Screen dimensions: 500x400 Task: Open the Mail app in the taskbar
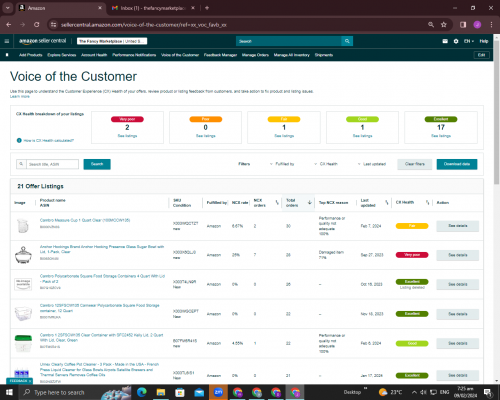199,392
